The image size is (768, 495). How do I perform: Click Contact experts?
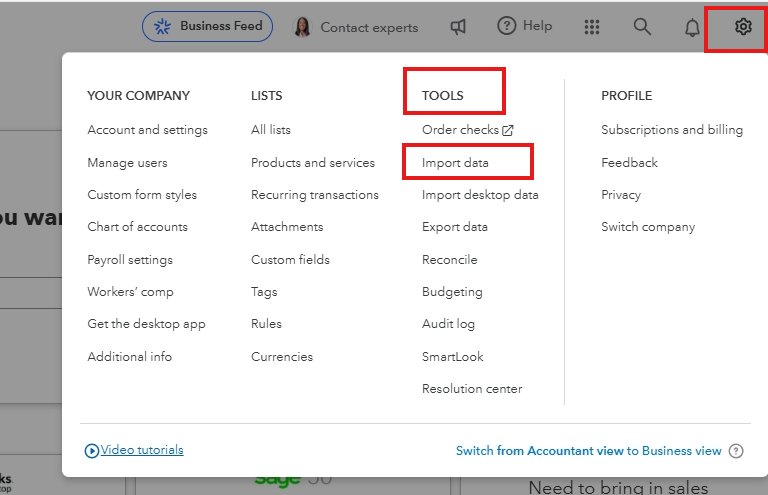coord(356,27)
